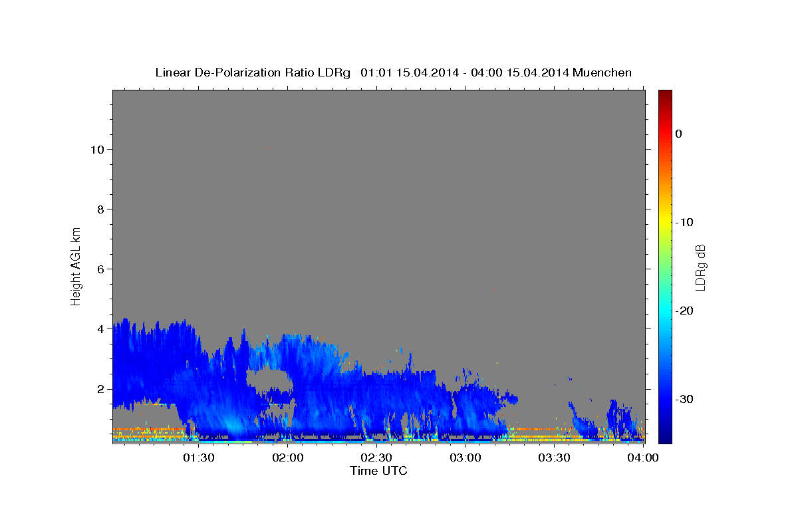Click the plot title text
798x532 pixels.
393,72
